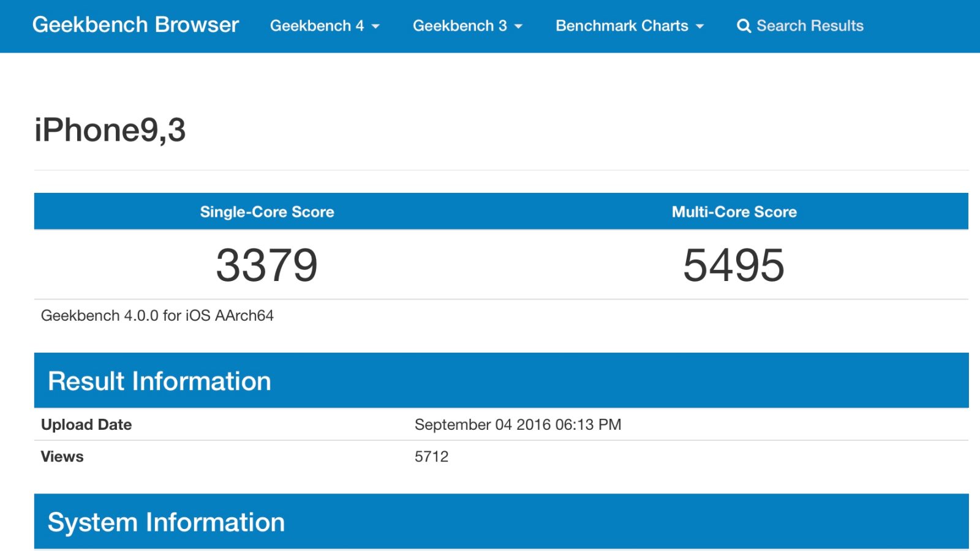The width and height of the screenshot is (980, 551).
Task: Click the Multi-Core Score column header
Action: click(734, 212)
